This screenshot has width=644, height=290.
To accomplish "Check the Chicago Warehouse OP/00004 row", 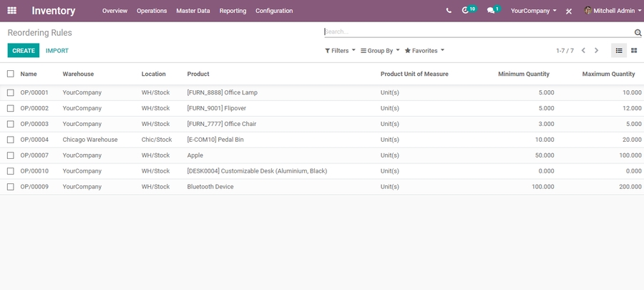I will coord(11,140).
